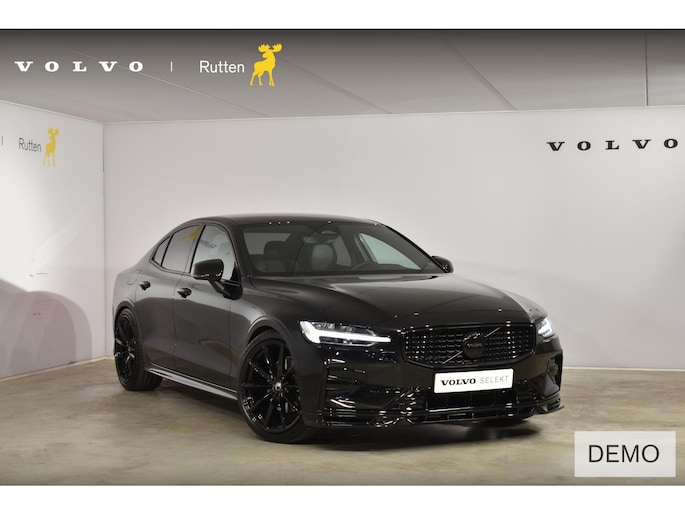This screenshot has width=685, height=514.
Task: Select the small yellow moose on left wall
Action: (51, 148)
